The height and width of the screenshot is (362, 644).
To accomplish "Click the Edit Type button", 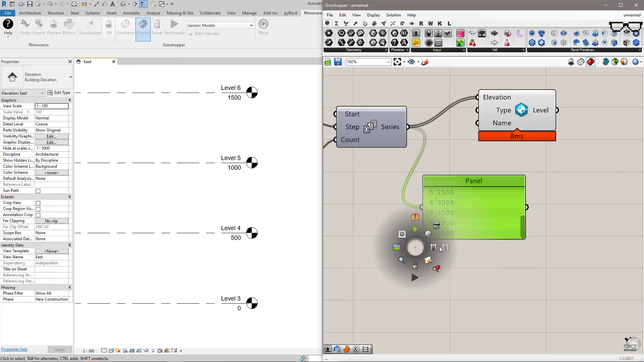I will (59, 93).
